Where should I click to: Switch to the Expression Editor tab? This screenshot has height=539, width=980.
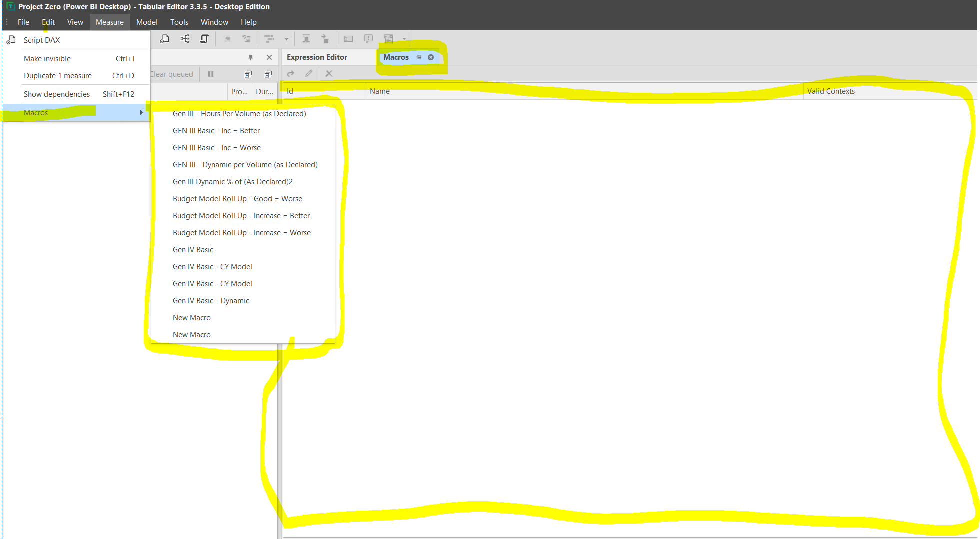317,57
